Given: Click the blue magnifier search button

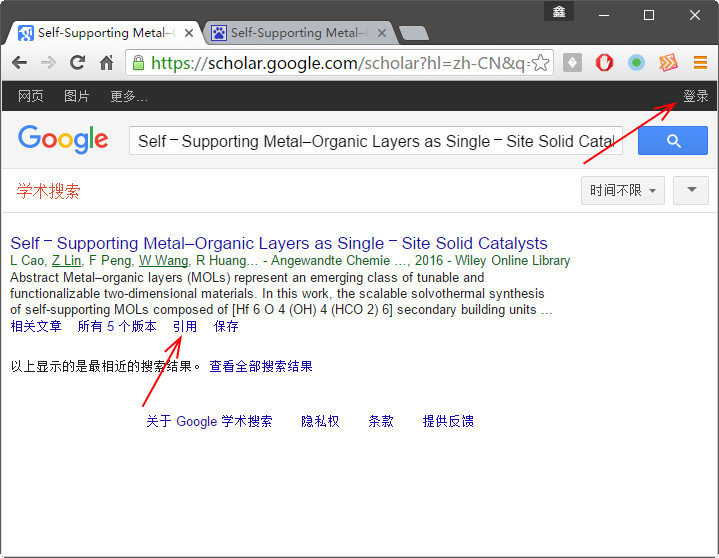Looking at the screenshot, I should [x=673, y=141].
